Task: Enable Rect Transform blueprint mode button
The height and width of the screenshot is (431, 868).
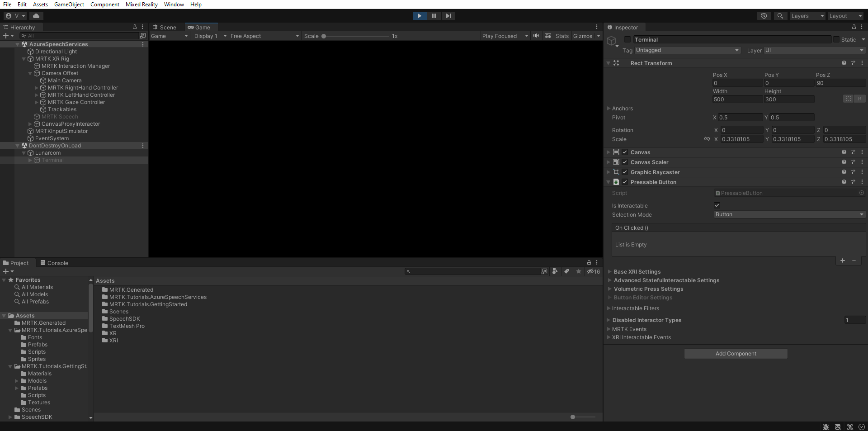Action: point(849,99)
